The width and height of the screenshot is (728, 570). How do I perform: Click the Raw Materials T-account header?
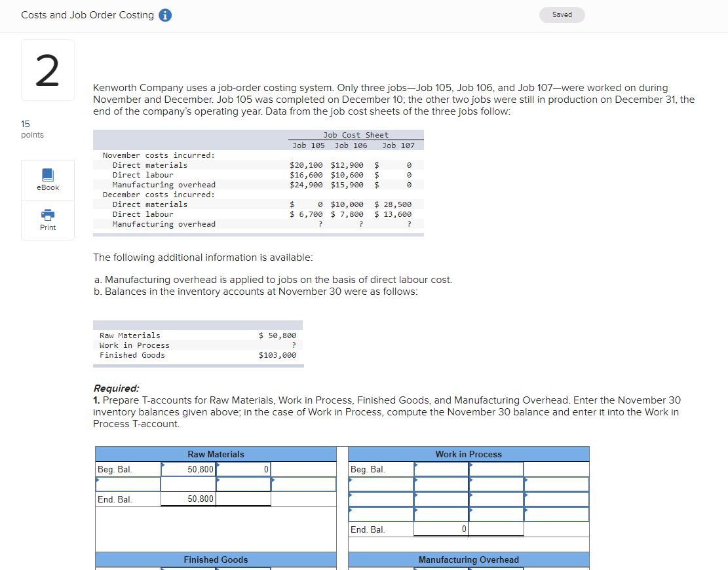coord(216,454)
